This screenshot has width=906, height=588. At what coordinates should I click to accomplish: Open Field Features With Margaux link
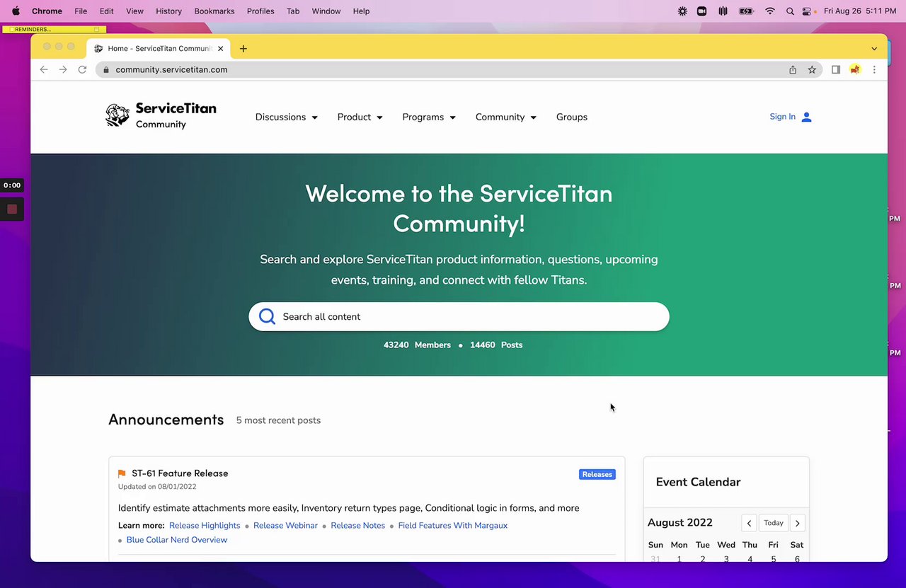[x=453, y=526]
